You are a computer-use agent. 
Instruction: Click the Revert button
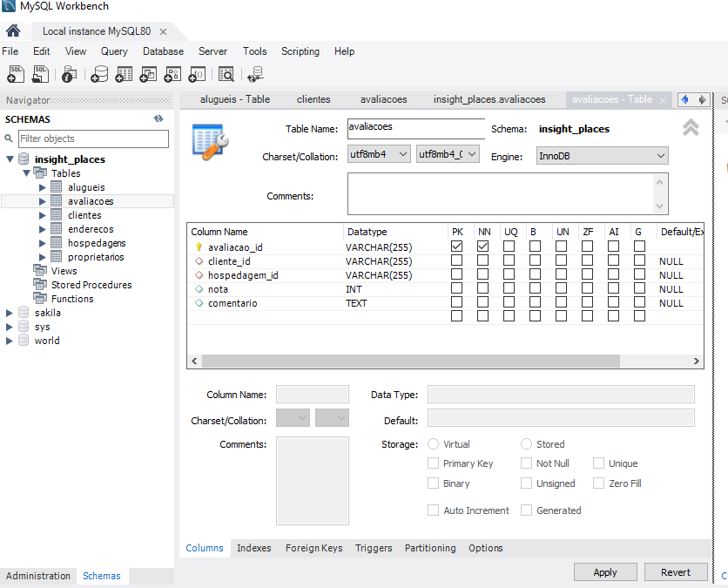point(676,572)
